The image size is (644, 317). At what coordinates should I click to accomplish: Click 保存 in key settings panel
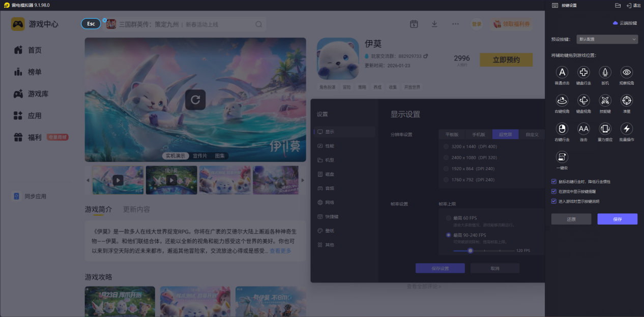618,219
